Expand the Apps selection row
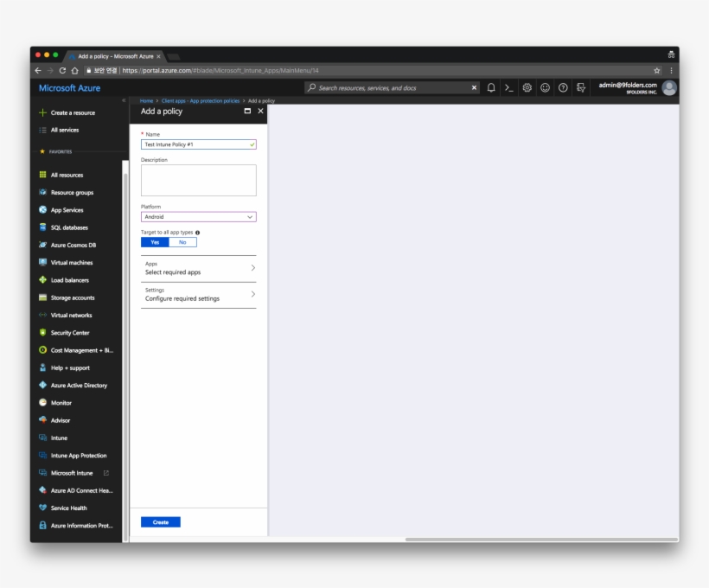The height and width of the screenshot is (588, 709). pos(198,267)
